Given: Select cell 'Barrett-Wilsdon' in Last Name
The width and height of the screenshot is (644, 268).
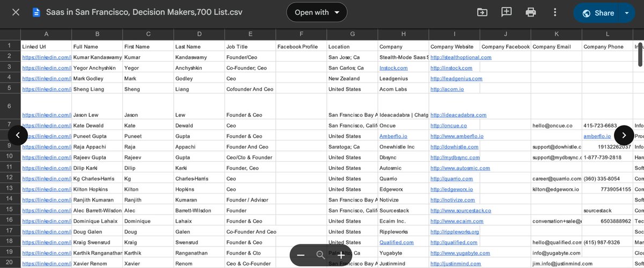Looking at the screenshot, I should tap(199, 211).
